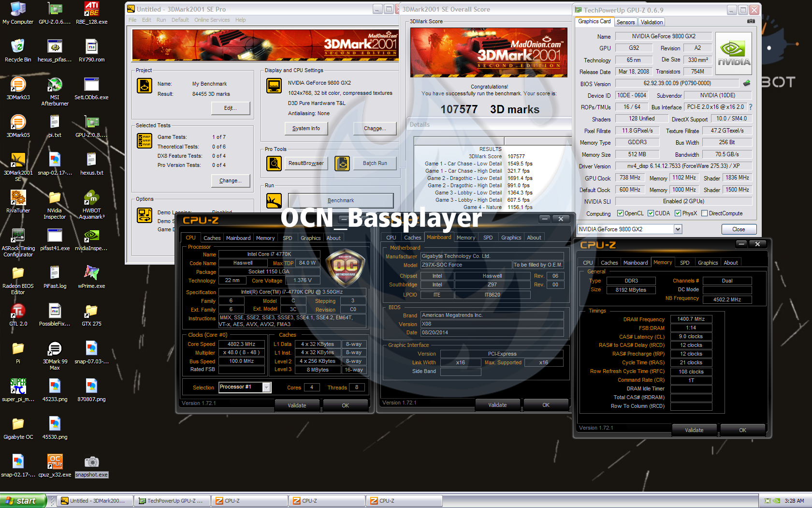This screenshot has width=812, height=508.
Task: Open the File menu in 3DMark2001
Action: 132,20
